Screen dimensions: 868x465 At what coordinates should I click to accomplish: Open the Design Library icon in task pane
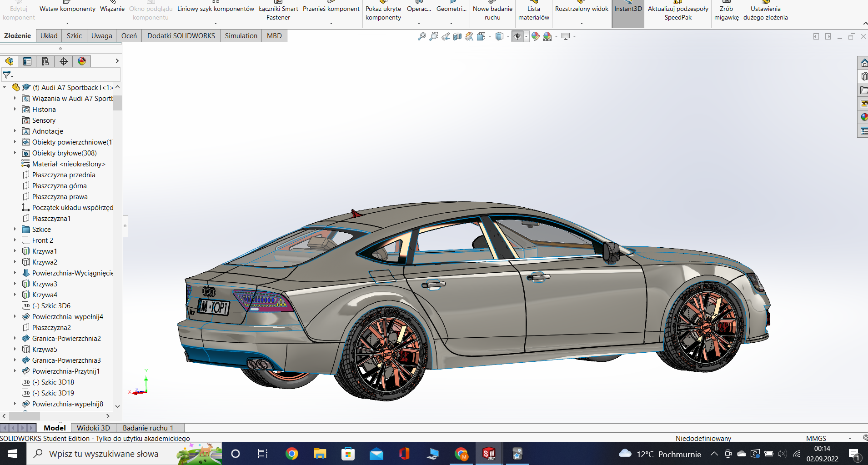863,76
